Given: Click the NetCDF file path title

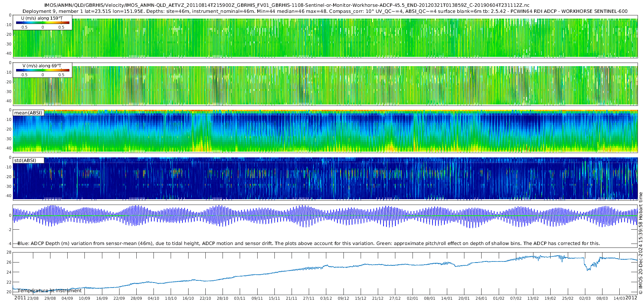Looking at the screenshot, I should tap(287, 5).
